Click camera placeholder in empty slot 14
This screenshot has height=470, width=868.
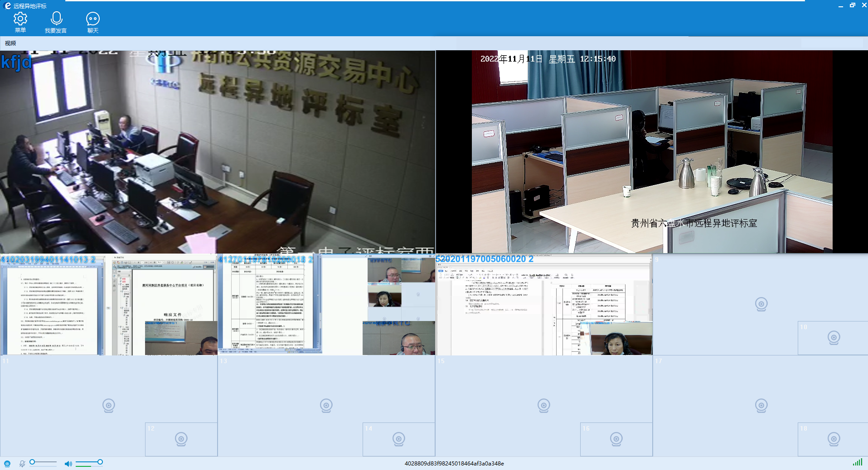click(x=399, y=439)
